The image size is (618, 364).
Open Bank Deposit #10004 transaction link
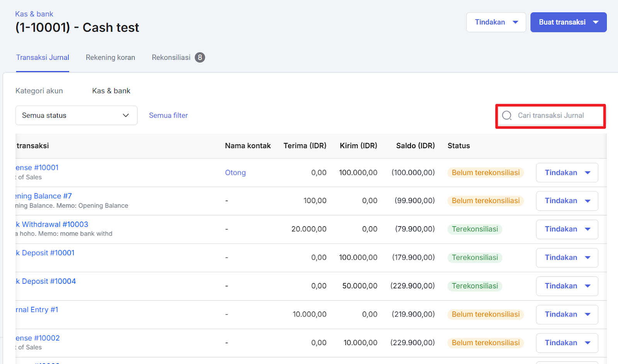pyautogui.click(x=46, y=281)
